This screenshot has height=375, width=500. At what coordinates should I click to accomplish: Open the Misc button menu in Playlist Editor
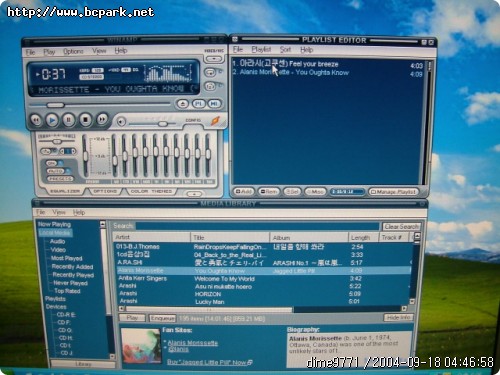pos(315,192)
